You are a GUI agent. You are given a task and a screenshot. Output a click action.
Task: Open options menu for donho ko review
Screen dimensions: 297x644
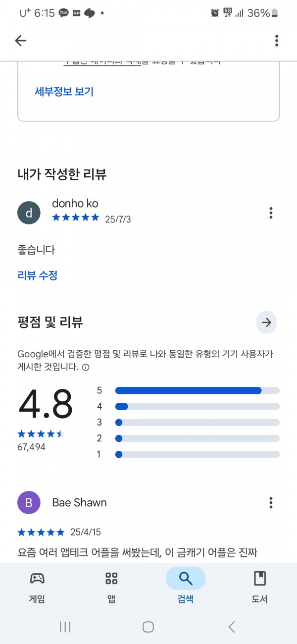(x=271, y=213)
